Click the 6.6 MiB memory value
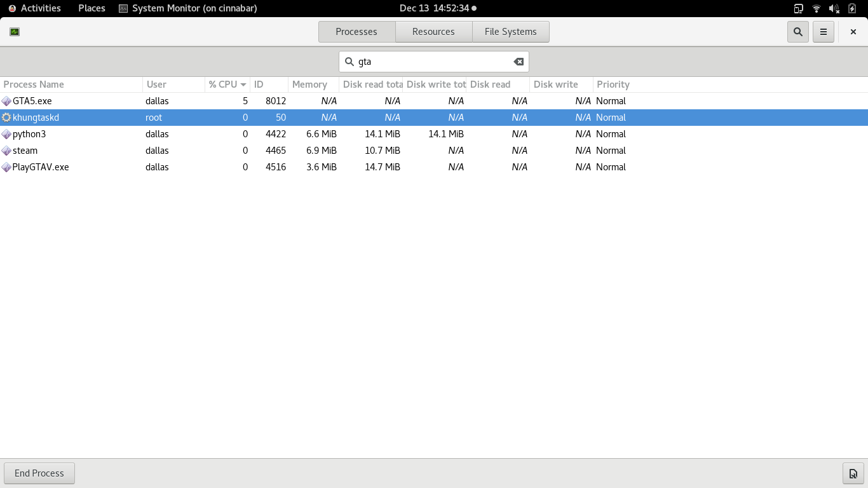The image size is (868, 488). [322, 134]
